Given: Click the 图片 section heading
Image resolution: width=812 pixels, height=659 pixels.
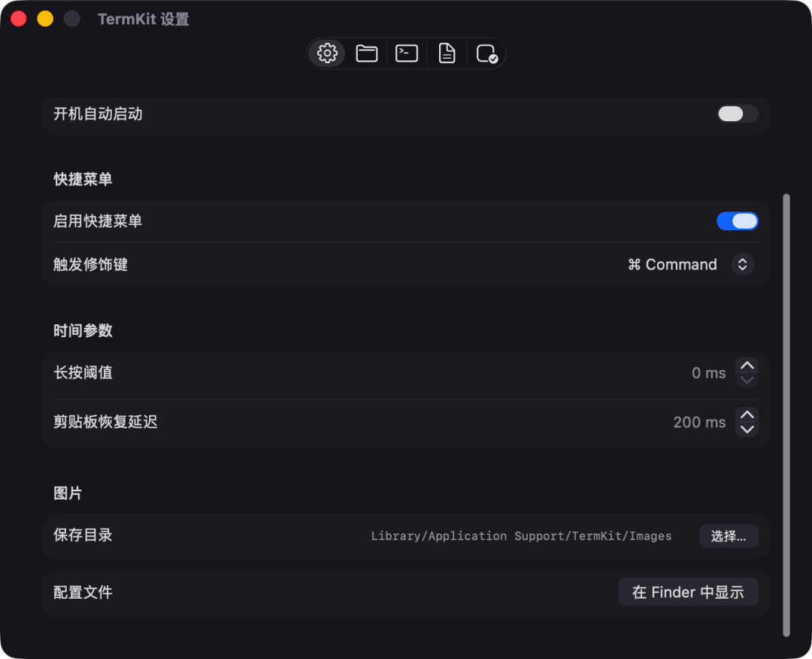Looking at the screenshot, I should [x=68, y=493].
